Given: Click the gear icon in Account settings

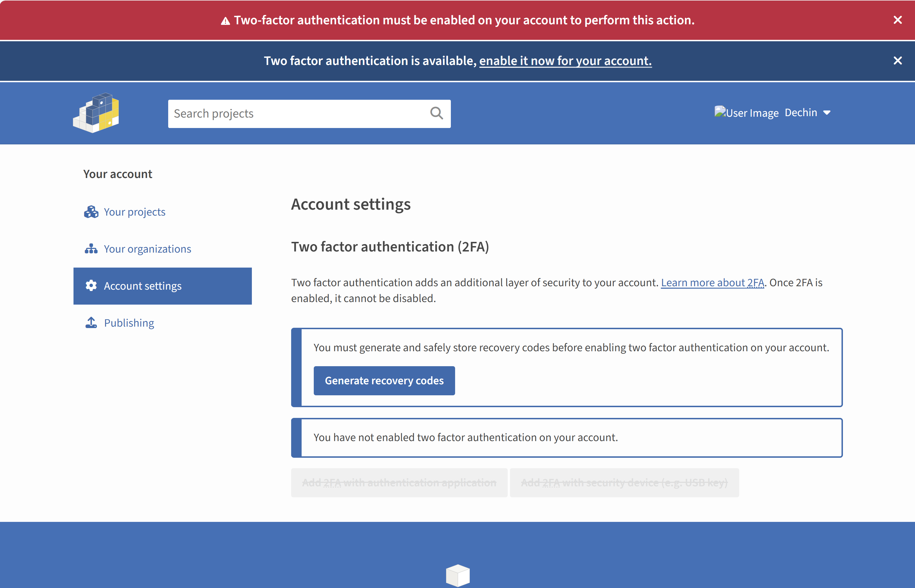Looking at the screenshot, I should coord(91,286).
